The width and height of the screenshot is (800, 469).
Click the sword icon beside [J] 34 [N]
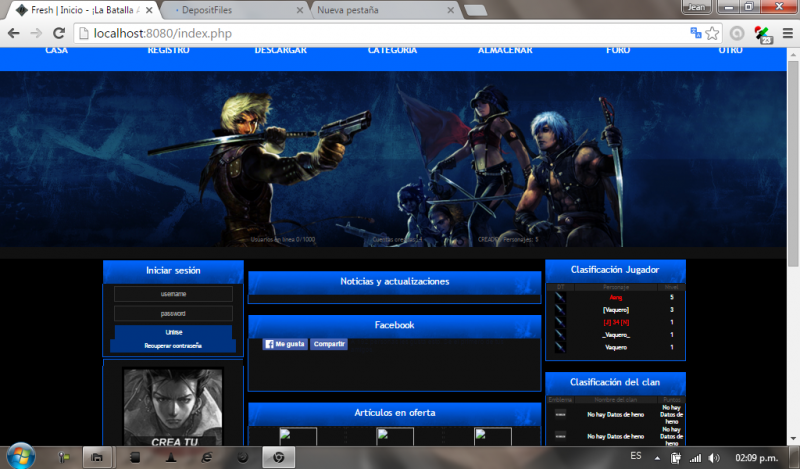tap(560, 322)
